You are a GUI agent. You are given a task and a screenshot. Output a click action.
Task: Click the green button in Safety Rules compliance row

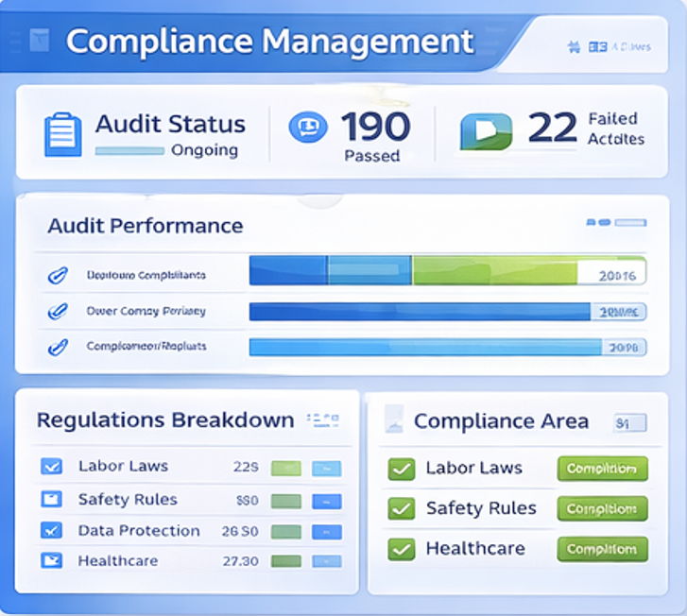603,508
